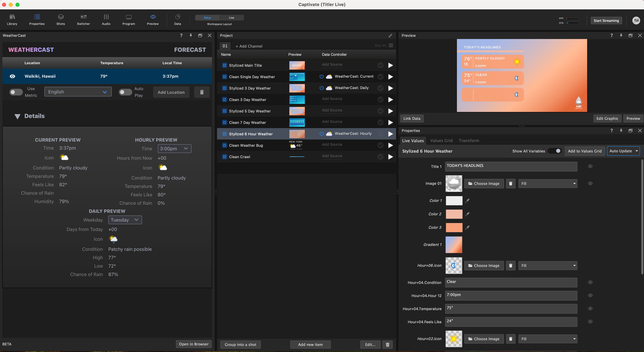
Task: Open the English language dropdown
Action: click(x=78, y=92)
